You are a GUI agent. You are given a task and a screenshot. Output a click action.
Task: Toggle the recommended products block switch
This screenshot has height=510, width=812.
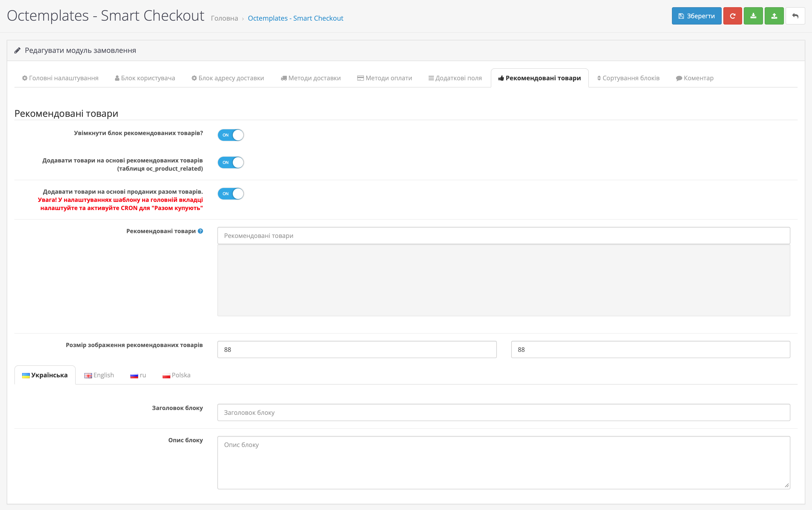pos(231,135)
